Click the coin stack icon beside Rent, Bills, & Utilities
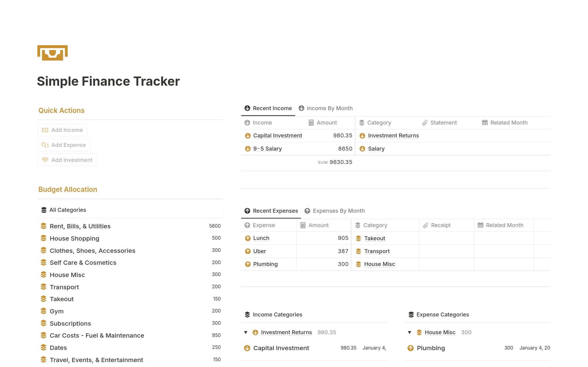Viewport: 588px width, 367px height. pos(43,226)
